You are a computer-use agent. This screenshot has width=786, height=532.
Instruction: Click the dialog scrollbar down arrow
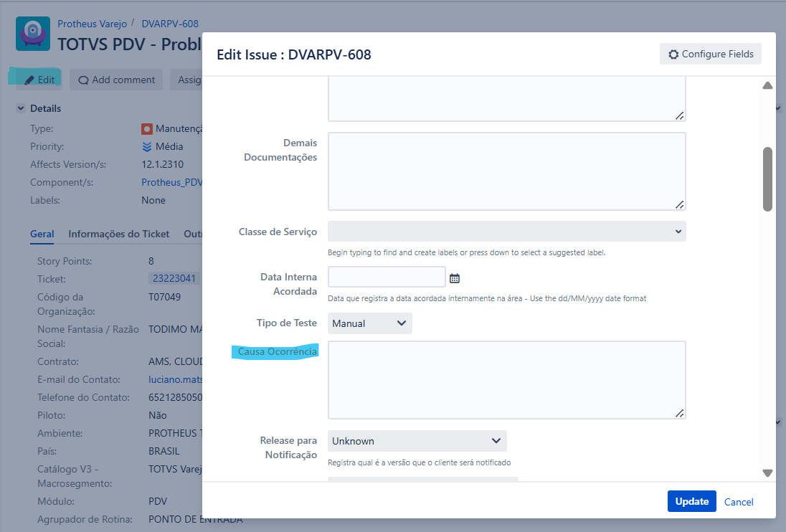tap(767, 473)
